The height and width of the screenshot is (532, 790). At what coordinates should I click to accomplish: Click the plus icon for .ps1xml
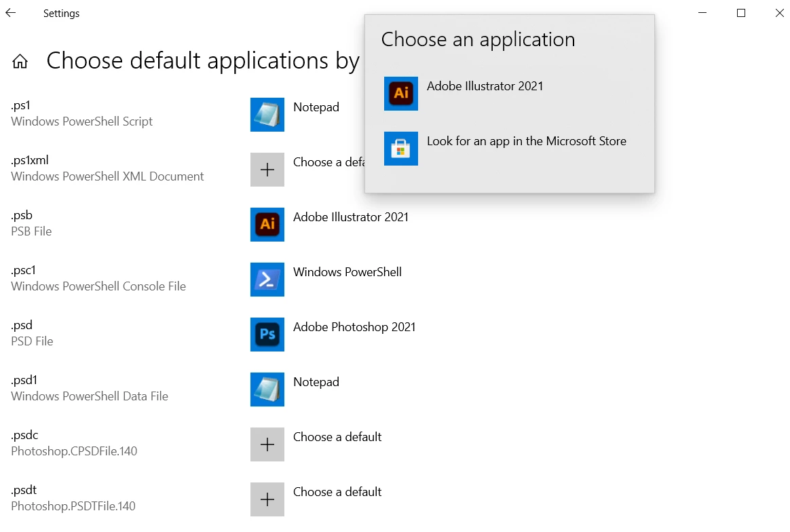tap(267, 170)
